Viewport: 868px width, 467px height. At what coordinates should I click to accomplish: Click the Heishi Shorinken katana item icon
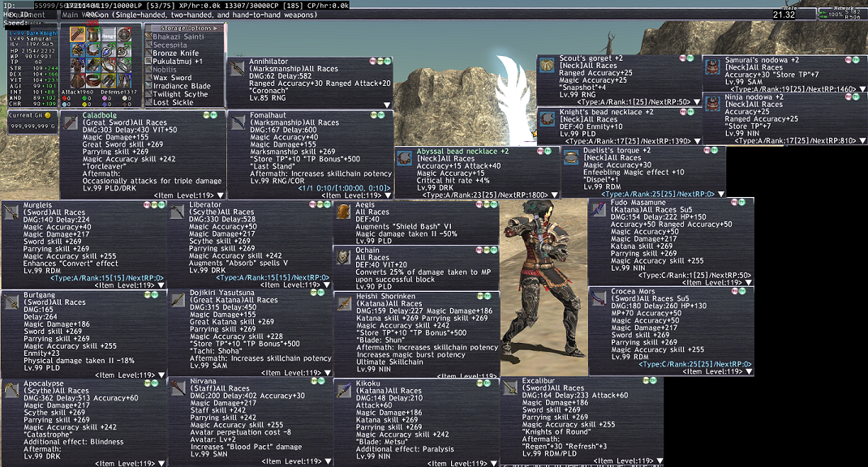(344, 302)
